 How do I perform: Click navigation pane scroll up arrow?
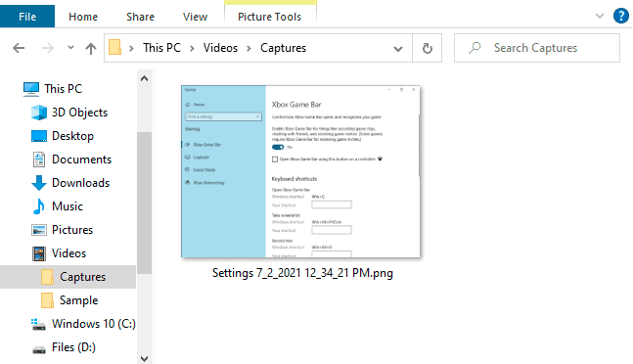[144, 78]
